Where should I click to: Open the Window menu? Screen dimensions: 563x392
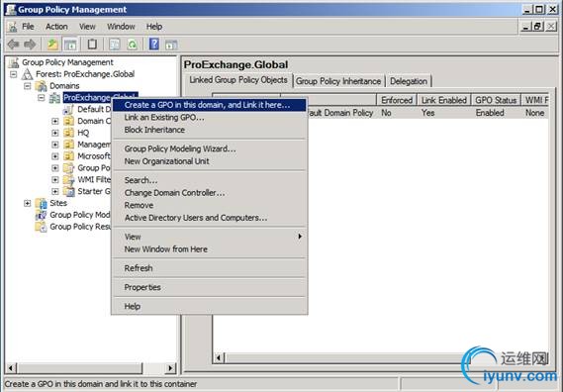(x=121, y=27)
